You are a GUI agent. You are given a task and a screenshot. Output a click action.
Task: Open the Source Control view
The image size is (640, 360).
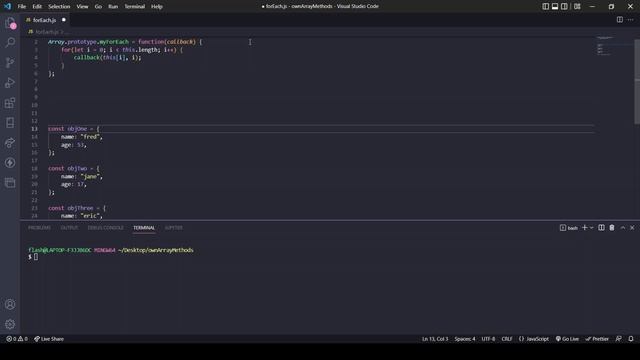tap(10, 62)
